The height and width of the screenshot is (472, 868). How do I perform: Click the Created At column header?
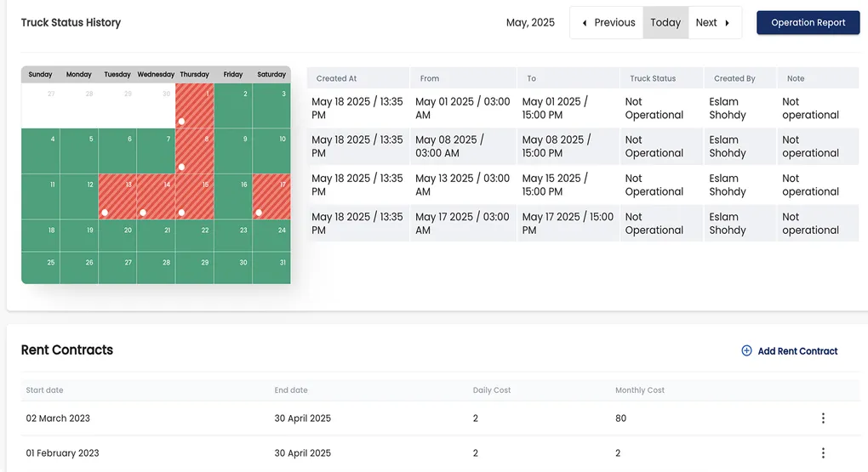336,78
